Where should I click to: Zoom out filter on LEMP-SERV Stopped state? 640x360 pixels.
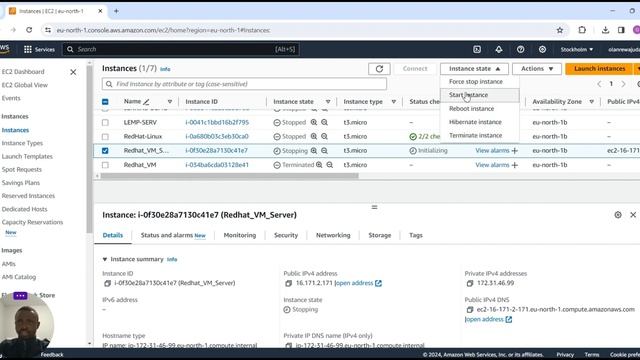(x=324, y=122)
